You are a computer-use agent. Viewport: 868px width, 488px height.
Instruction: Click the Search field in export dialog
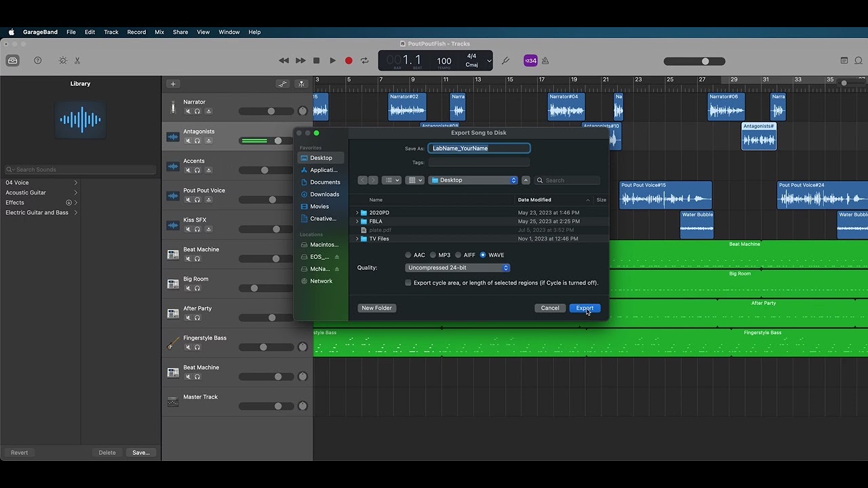568,180
